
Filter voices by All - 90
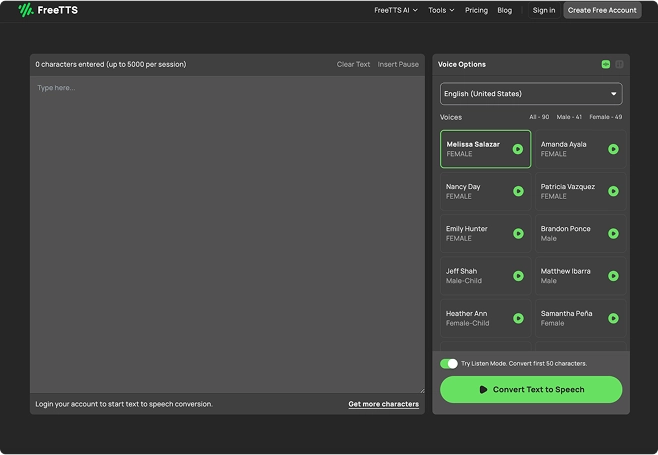[x=539, y=117]
